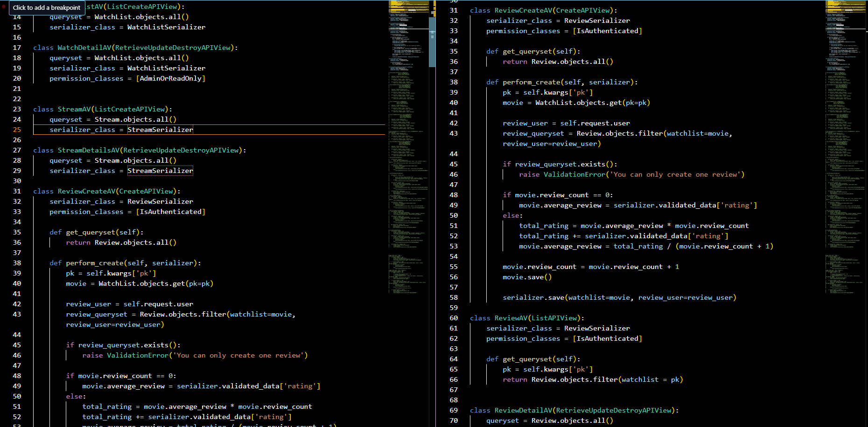The width and height of the screenshot is (868, 427).
Task: Click 'review_user = self.request.user' in right pane
Action: (x=566, y=123)
